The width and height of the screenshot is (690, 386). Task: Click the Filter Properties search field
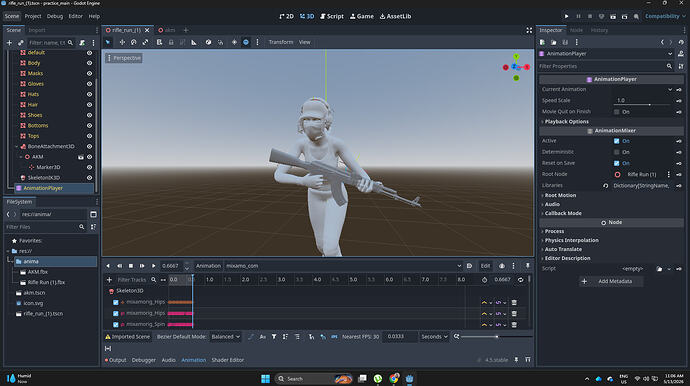[602, 66]
